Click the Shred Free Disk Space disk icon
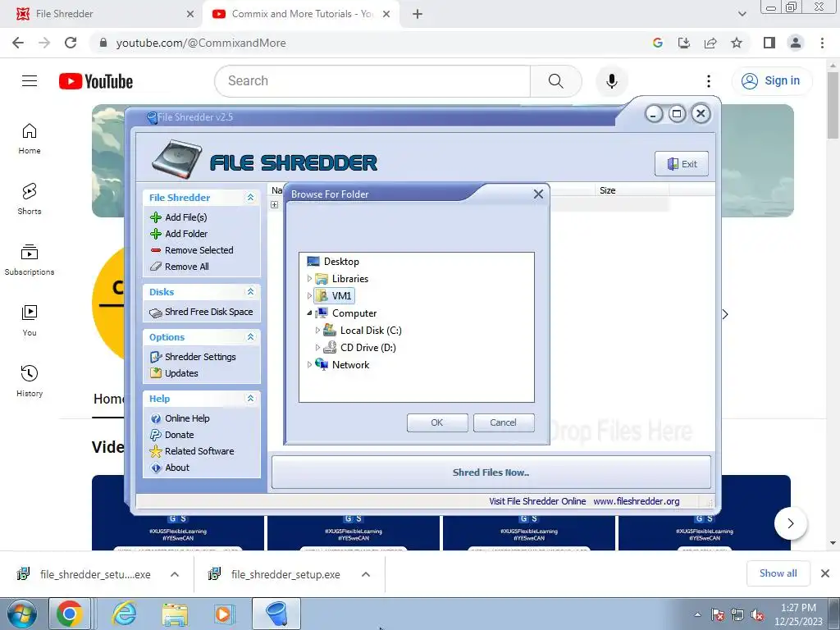 pyautogui.click(x=156, y=313)
